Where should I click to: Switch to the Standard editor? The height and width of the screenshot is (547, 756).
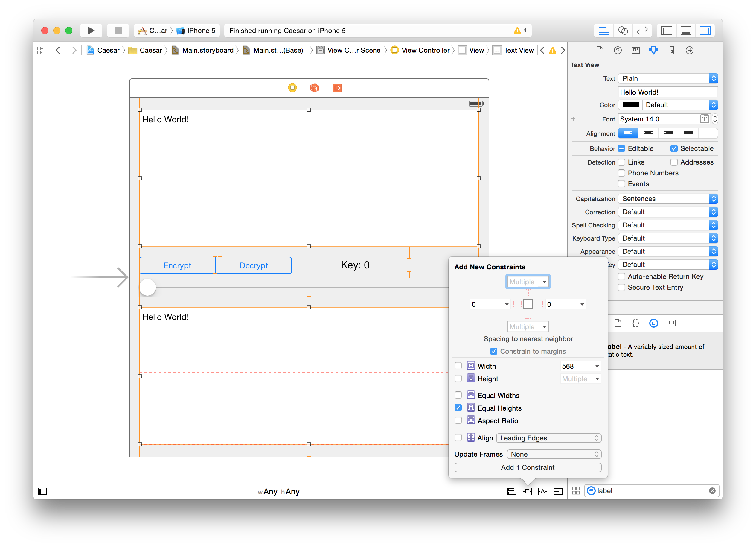click(604, 31)
